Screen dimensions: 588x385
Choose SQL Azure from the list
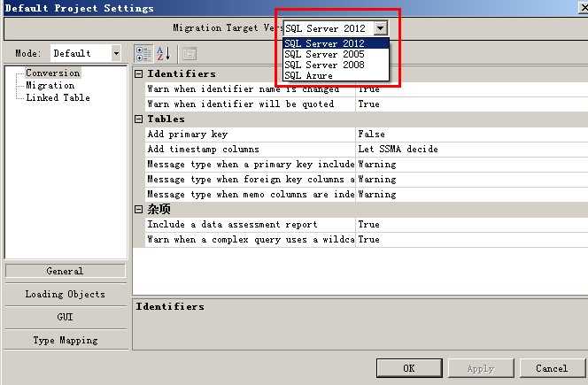[x=336, y=75]
